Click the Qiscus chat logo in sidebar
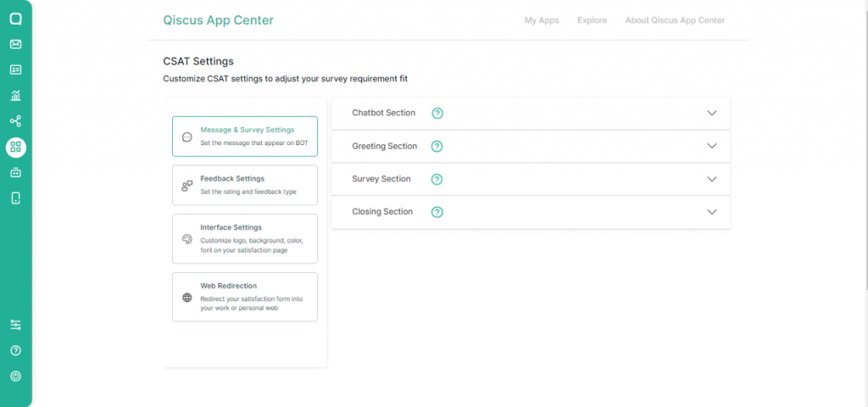This screenshot has width=868, height=407. tap(15, 19)
